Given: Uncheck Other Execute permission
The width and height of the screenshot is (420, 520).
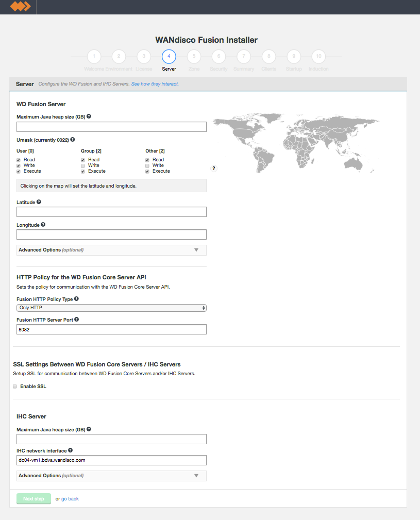Looking at the screenshot, I should tap(147, 172).
